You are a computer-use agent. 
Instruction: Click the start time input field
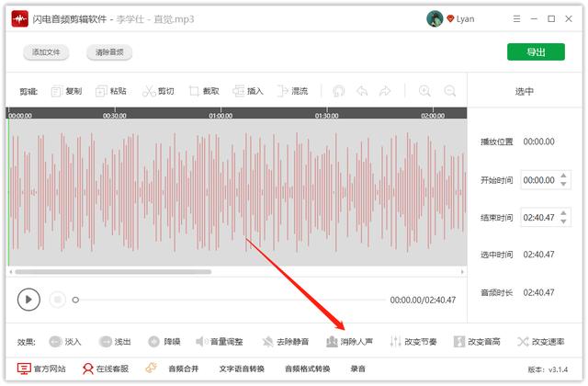(x=539, y=180)
